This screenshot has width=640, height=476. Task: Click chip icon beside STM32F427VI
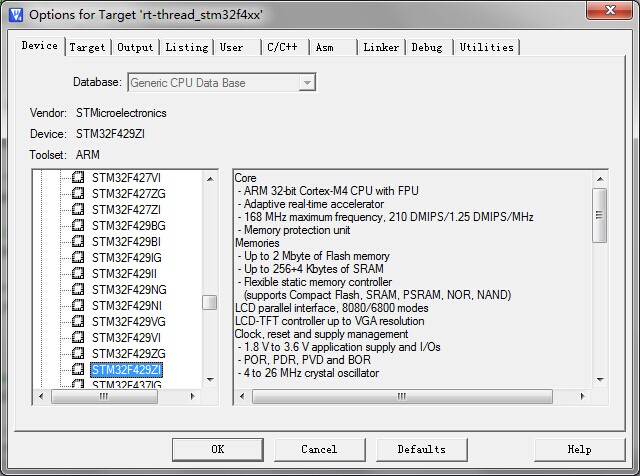click(78, 177)
